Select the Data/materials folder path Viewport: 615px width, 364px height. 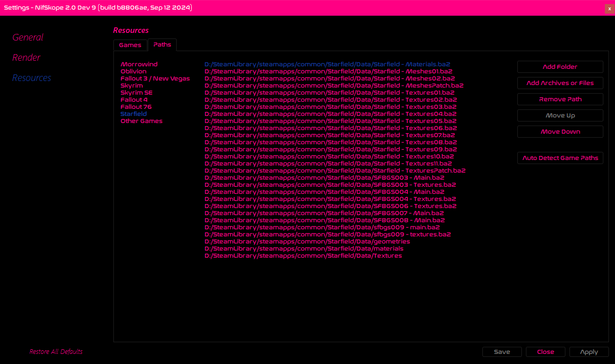point(304,249)
